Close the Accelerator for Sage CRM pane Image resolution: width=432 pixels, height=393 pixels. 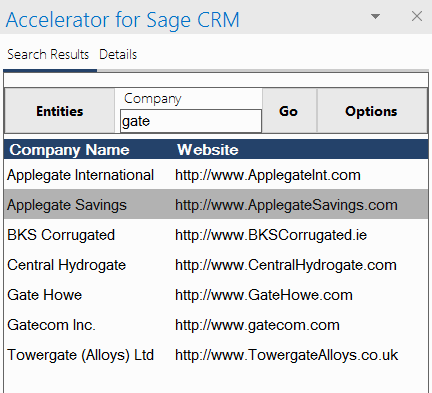(x=417, y=16)
